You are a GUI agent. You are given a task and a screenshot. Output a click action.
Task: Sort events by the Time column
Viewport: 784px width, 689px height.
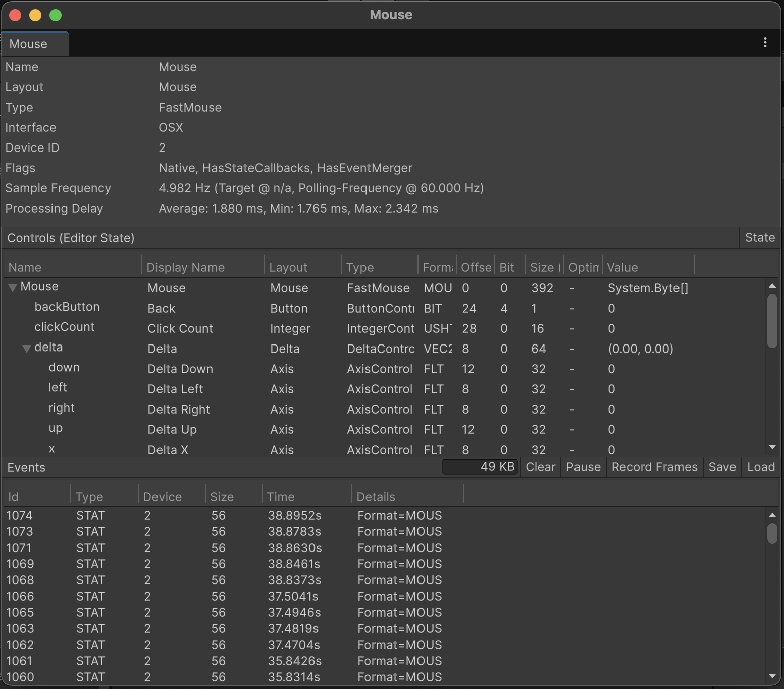pyautogui.click(x=281, y=496)
